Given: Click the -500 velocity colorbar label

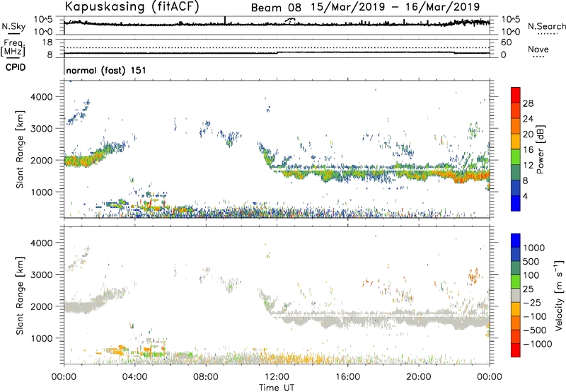Looking at the screenshot, I should tap(535, 330).
